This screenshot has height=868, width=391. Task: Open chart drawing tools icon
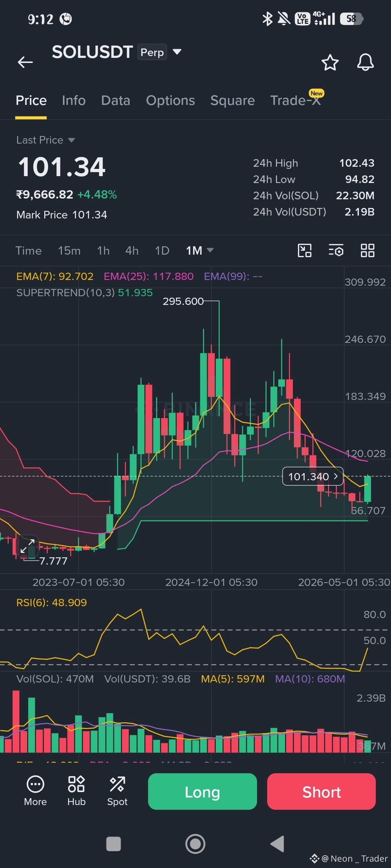pos(304,250)
